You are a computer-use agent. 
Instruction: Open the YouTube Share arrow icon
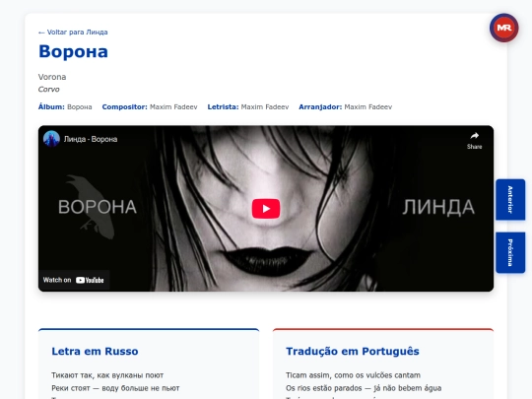click(x=474, y=136)
